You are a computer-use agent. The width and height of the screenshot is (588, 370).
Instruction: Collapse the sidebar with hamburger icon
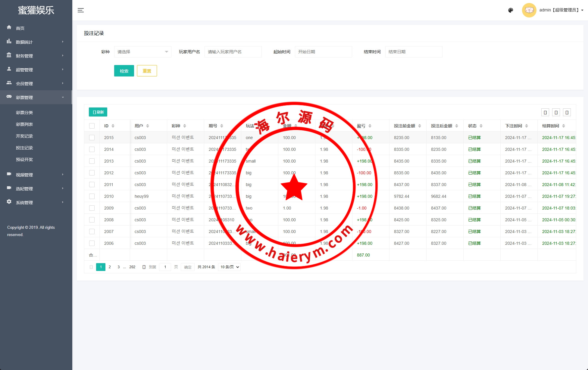(x=81, y=10)
